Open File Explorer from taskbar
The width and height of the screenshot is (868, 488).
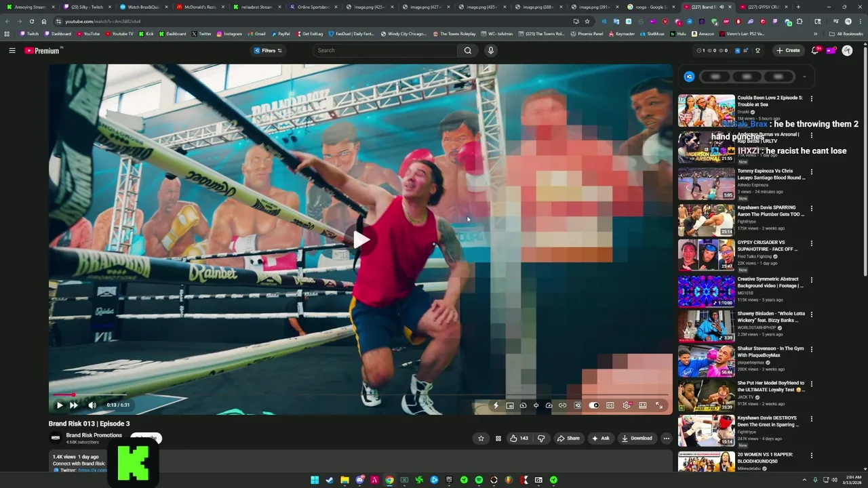(x=344, y=480)
